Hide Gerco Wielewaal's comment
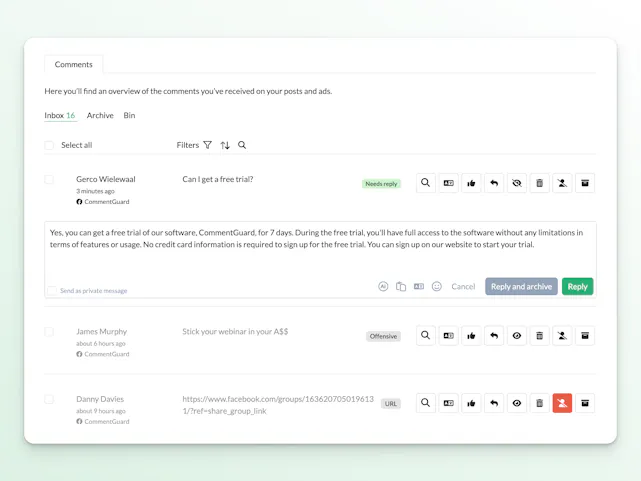Screen dimensions: 641x481 pos(516,183)
